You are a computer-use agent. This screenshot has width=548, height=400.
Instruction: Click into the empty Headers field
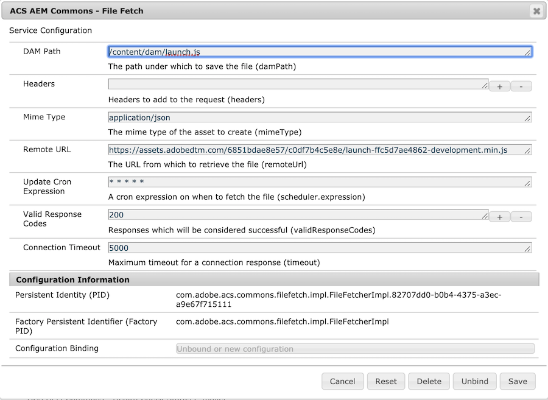298,84
